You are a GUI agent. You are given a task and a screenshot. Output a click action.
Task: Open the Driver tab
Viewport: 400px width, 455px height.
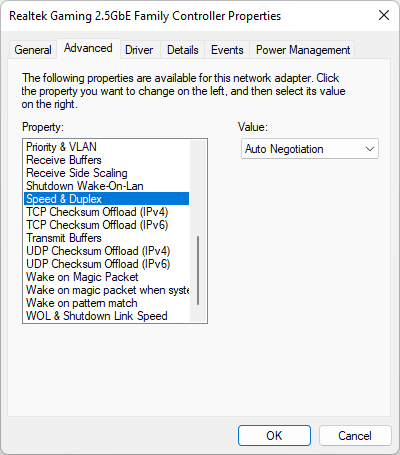click(x=139, y=50)
